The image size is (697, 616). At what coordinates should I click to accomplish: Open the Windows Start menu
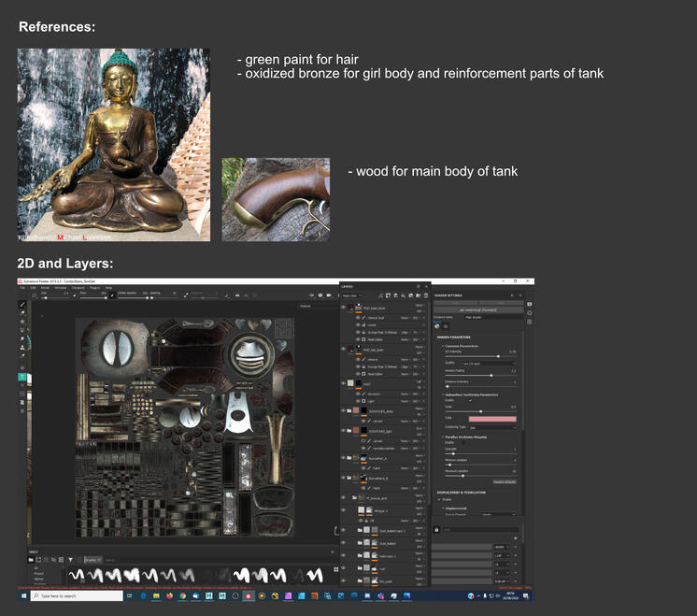point(21,595)
